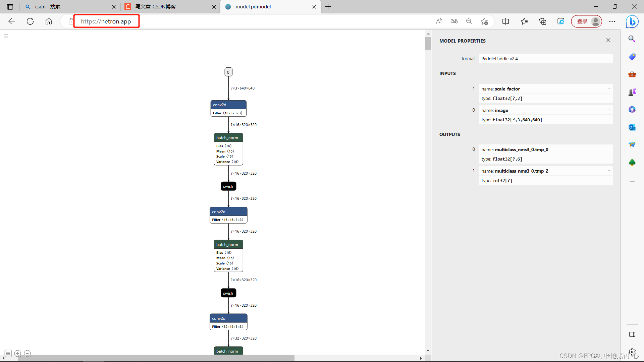Select the first swish node

click(228, 186)
